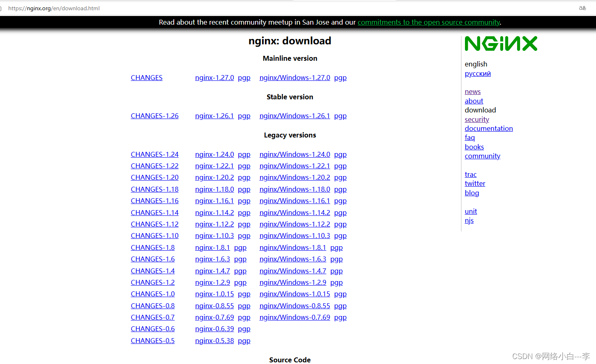Open CHANGES-1.0 link
The height and width of the screenshot is (364, 596).
tap(152, 294)
